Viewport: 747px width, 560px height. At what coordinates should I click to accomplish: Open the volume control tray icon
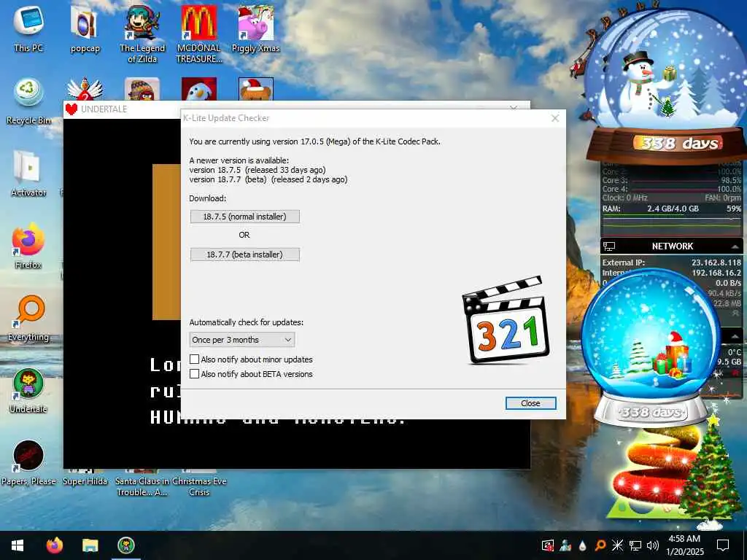(653, 545)
